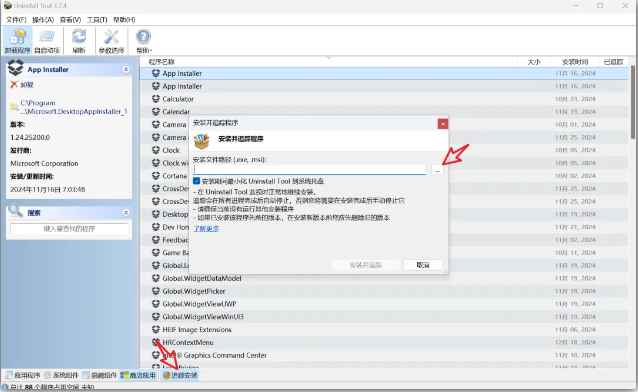Viewport: 638px width, 392px height.
Task: Click the red X uninstall icon
Action: pos(14,85)
